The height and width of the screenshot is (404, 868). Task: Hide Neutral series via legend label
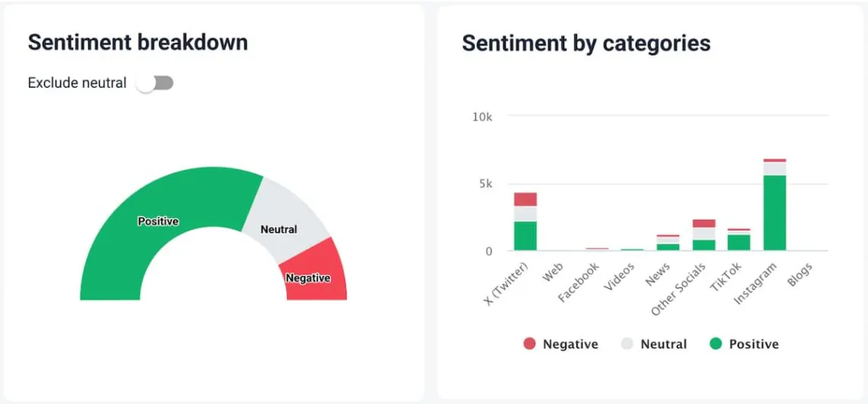pyautogui.click(x=663, y=344)
